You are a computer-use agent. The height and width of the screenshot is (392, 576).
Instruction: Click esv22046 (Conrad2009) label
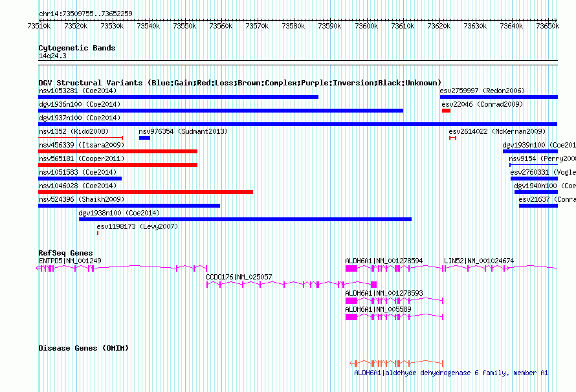tap(482, 104)
